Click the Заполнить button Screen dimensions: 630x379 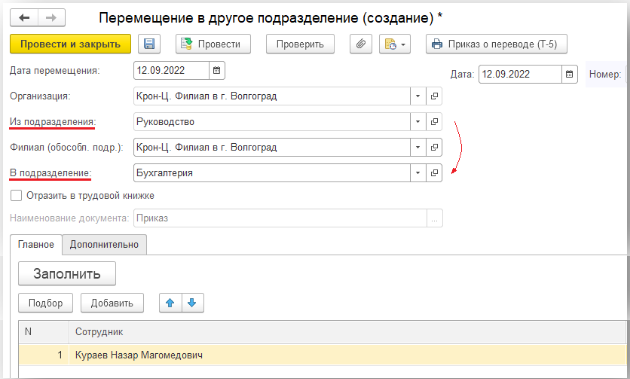tap(67, 274)
